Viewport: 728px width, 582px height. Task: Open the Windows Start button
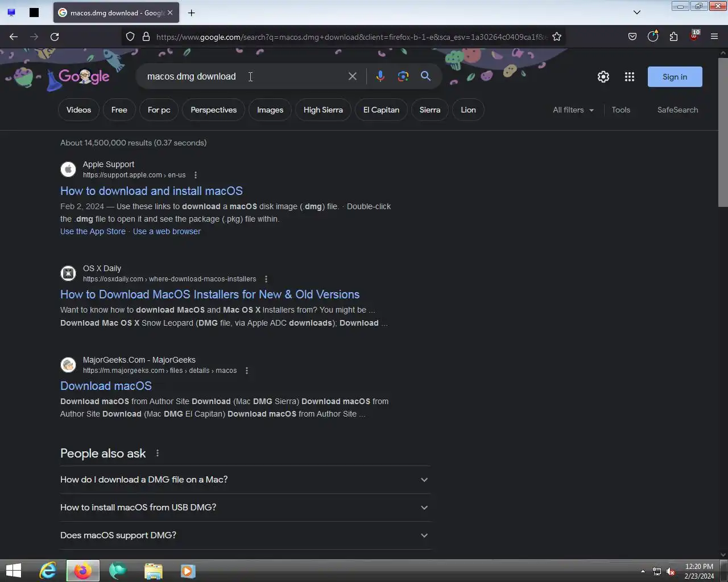(x=14, y=571)
